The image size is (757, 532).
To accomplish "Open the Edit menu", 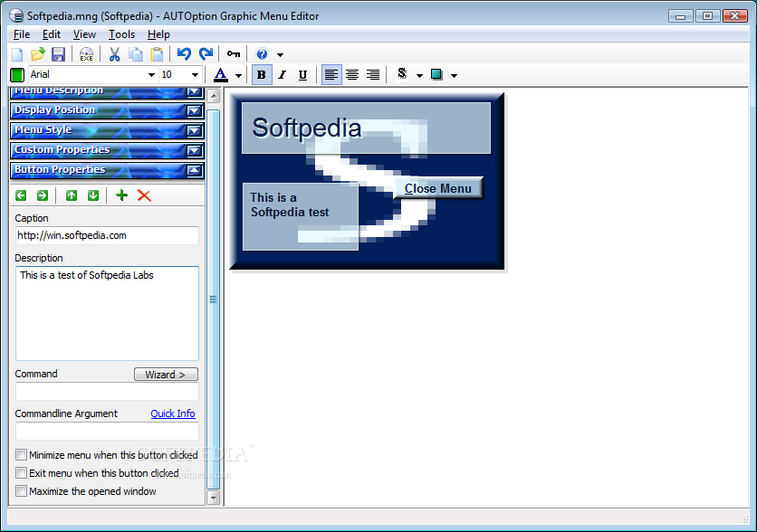I will [52, 34].
